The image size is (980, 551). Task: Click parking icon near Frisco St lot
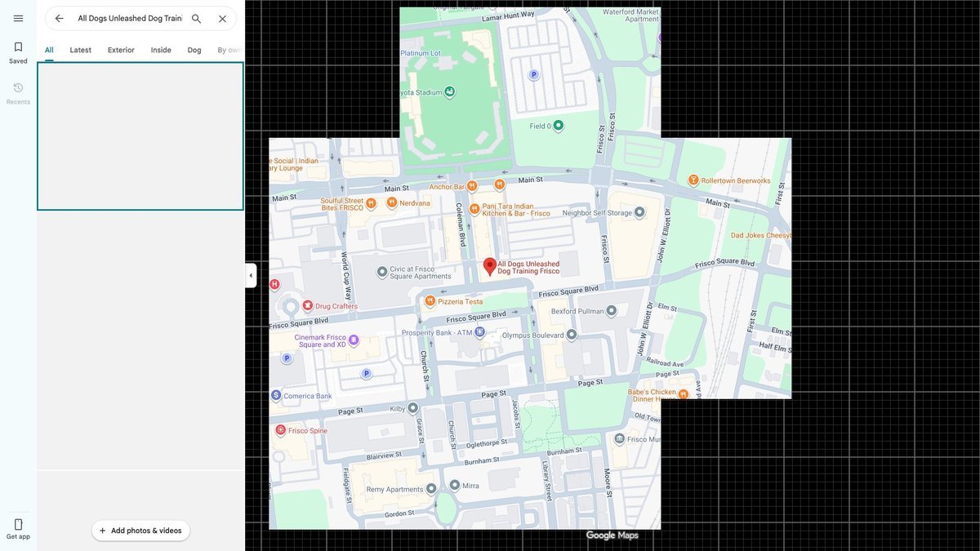534,74
